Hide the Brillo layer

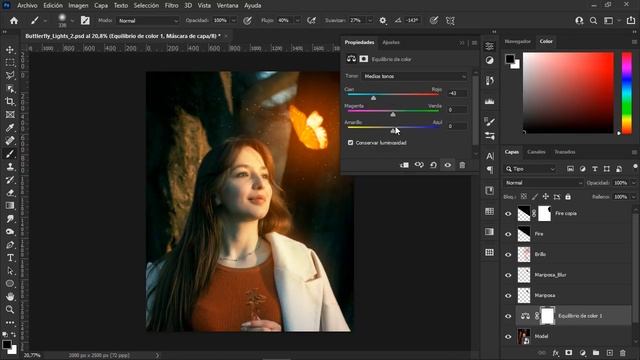pos(508,254)
